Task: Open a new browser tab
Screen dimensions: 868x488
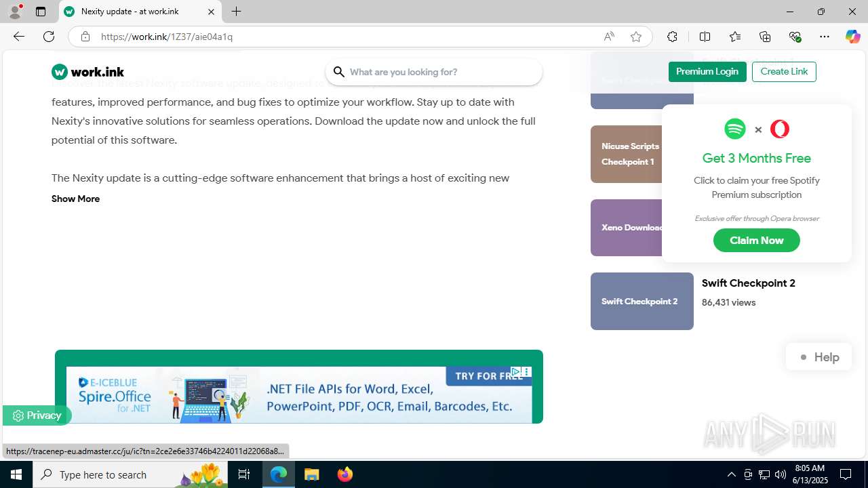Action: [236, 12]
